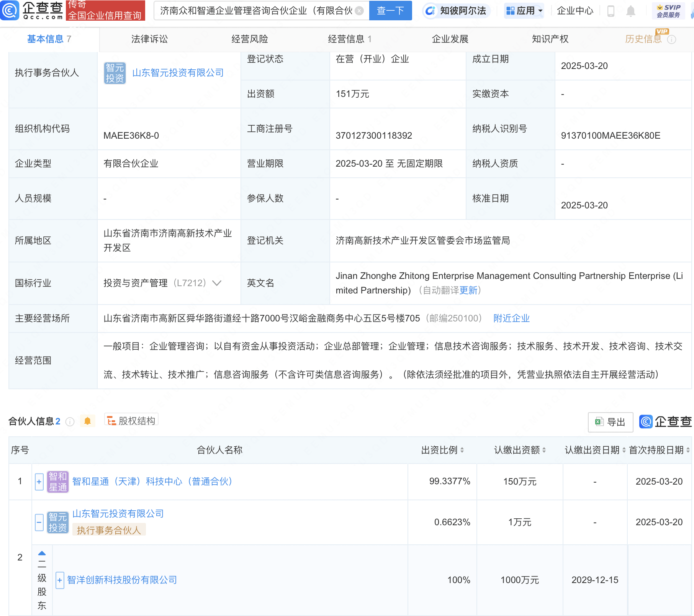The height and width of the screenshot is (616, 694).
Task: Open 知彼阿尔法 AI assistant
Action: [x=456, y=11]
